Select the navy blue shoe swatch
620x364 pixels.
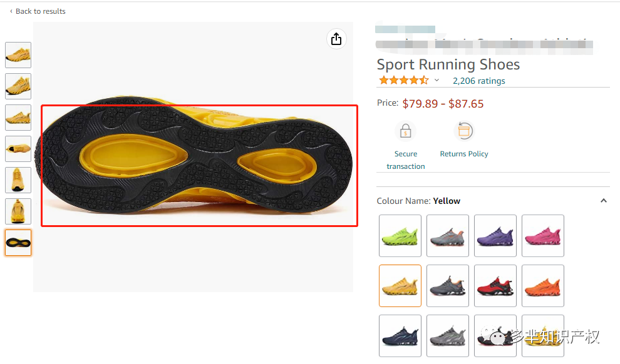(x=400, y=336)
